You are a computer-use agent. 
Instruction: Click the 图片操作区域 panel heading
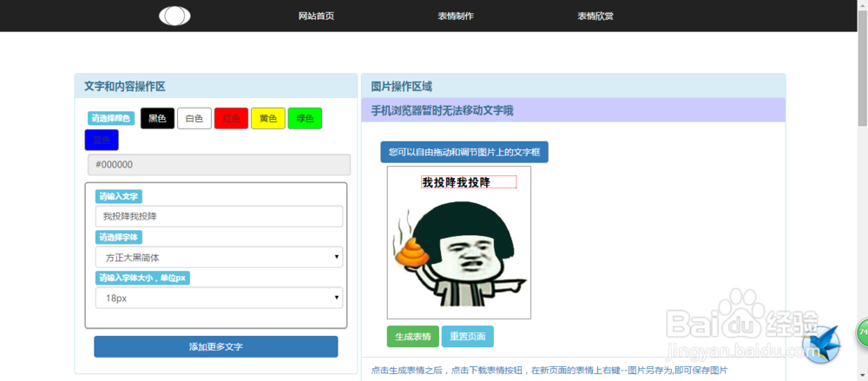tap(402, 86)
